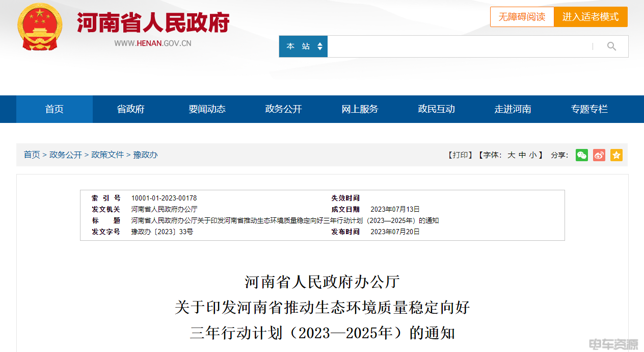Click the 索引号 label
Viewport: 644px width, 352px height.
106,198
